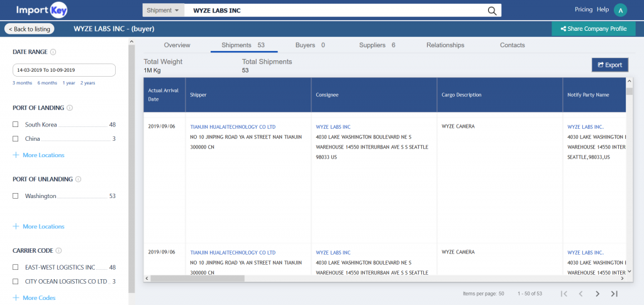This screenshot has height=305, width=644.
Task: Click the Notify Party Name column header
Action: click(x=594, y=95)
